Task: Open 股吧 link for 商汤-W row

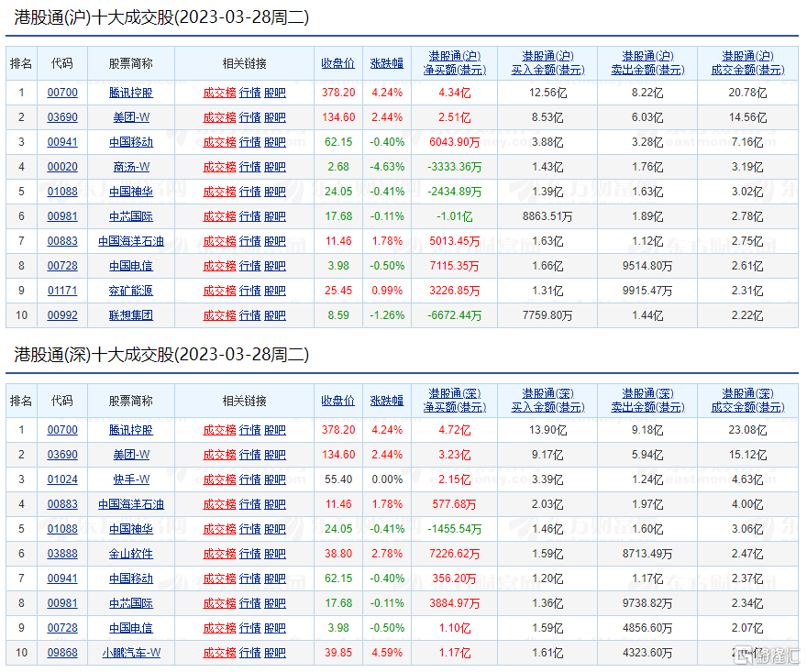Action: [x=275, y=167]
